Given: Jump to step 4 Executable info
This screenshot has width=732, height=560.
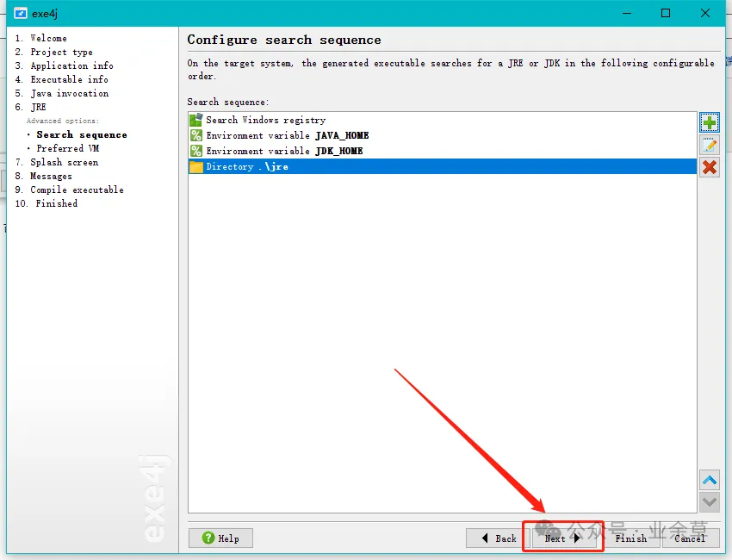Looking at the screenshot, I should coord(62,79).
